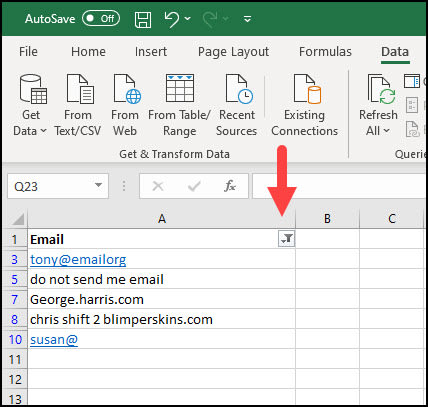
Task: Toggle the AutoSave switch
Action: pos(101,18)
